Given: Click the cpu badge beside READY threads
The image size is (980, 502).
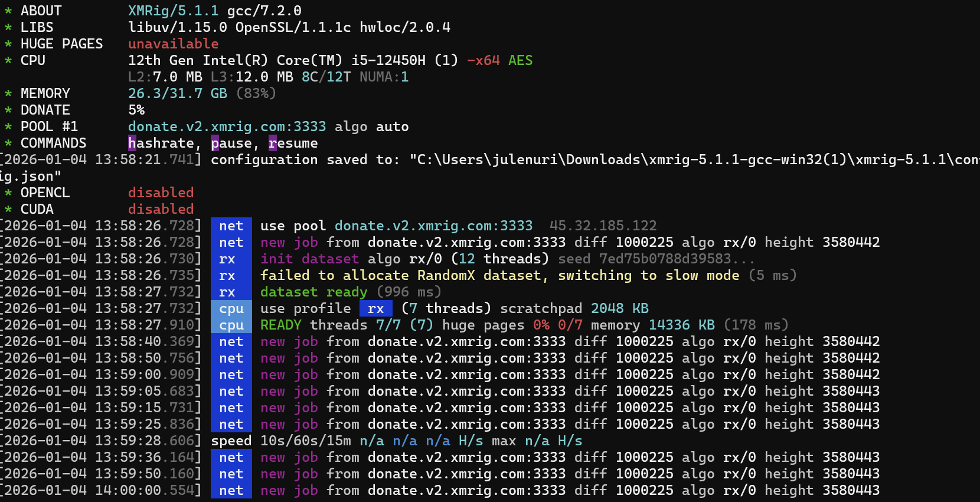Looking at the screenshot, I should pyautogui.click(x=231, y=325).
